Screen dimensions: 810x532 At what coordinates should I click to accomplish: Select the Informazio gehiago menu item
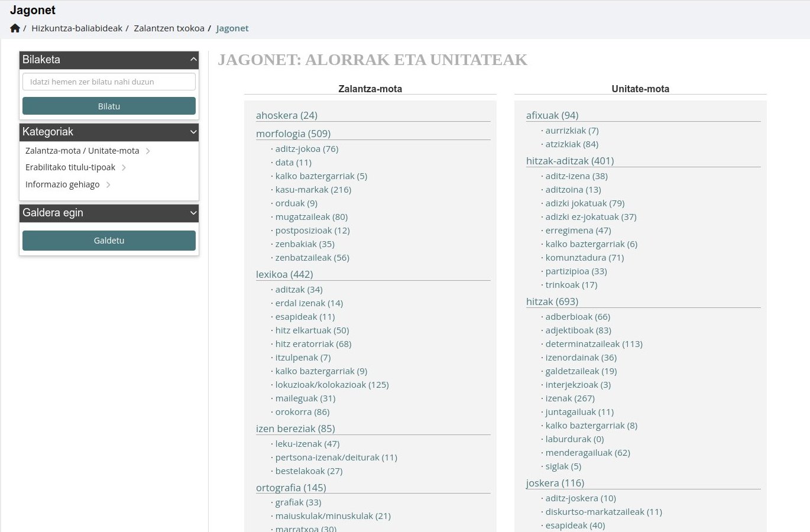click(x=63, y=184)
